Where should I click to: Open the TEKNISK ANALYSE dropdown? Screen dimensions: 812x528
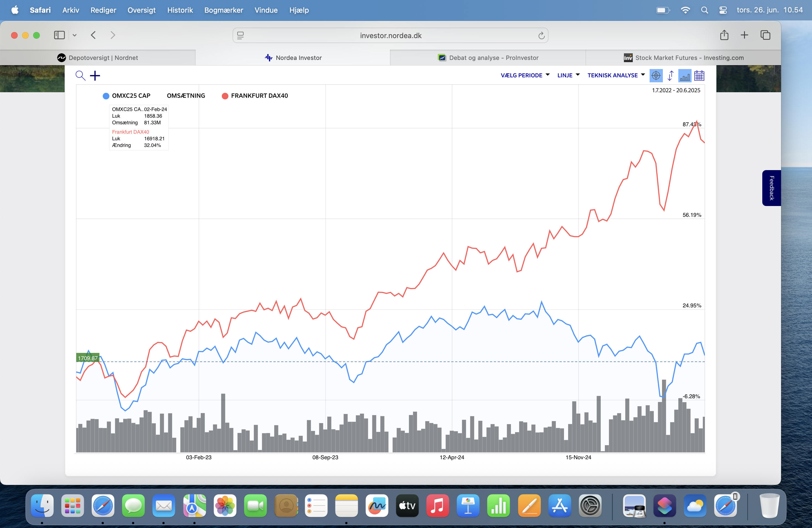point(616,75)
